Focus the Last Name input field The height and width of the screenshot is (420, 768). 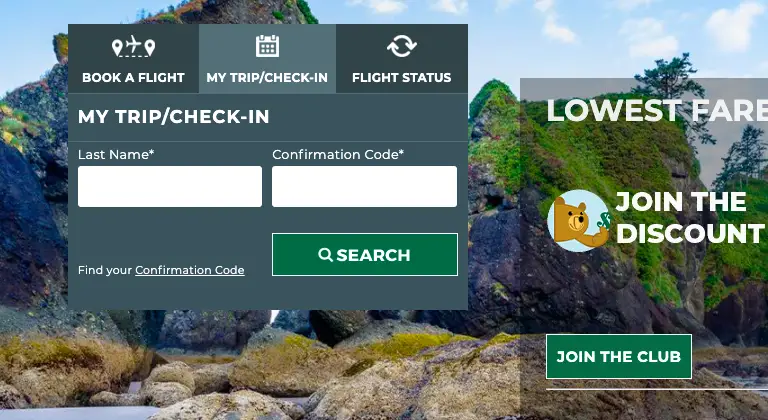[170, 186]
